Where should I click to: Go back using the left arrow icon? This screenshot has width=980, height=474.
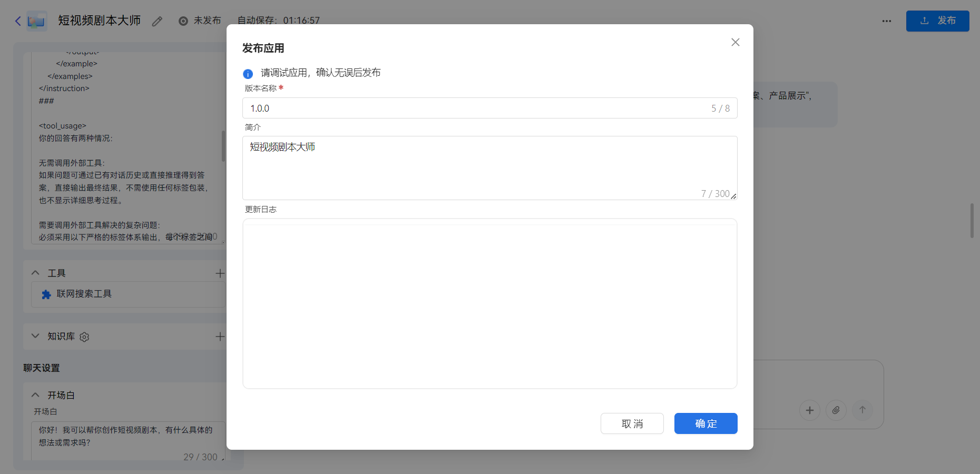(x=18, y=21)
